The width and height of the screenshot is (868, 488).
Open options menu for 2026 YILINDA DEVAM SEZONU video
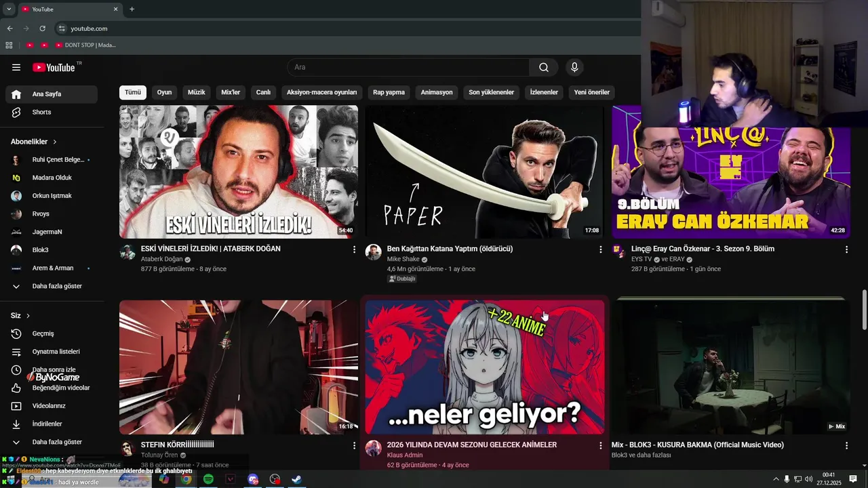(x=600, y=445)
